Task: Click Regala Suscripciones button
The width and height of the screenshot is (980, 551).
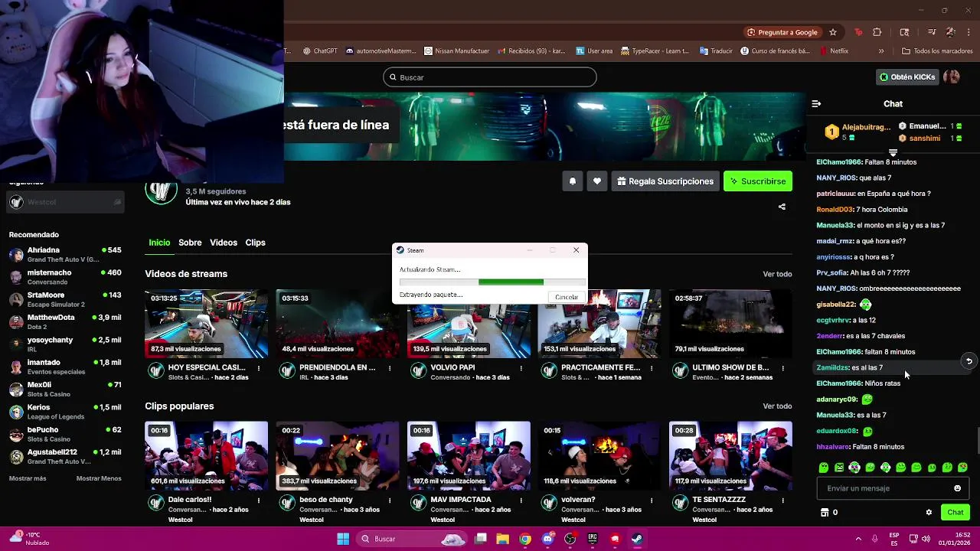Action: pos(665,181)
